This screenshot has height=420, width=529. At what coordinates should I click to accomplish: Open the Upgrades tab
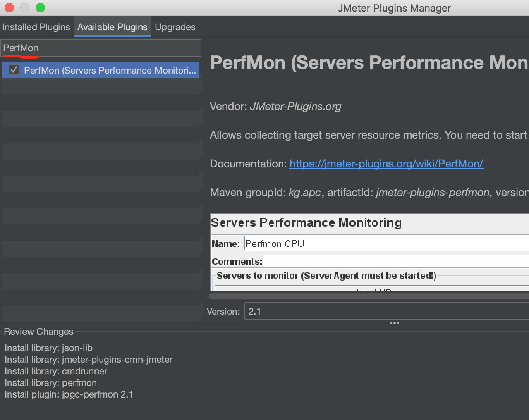(x=175, y=27)
